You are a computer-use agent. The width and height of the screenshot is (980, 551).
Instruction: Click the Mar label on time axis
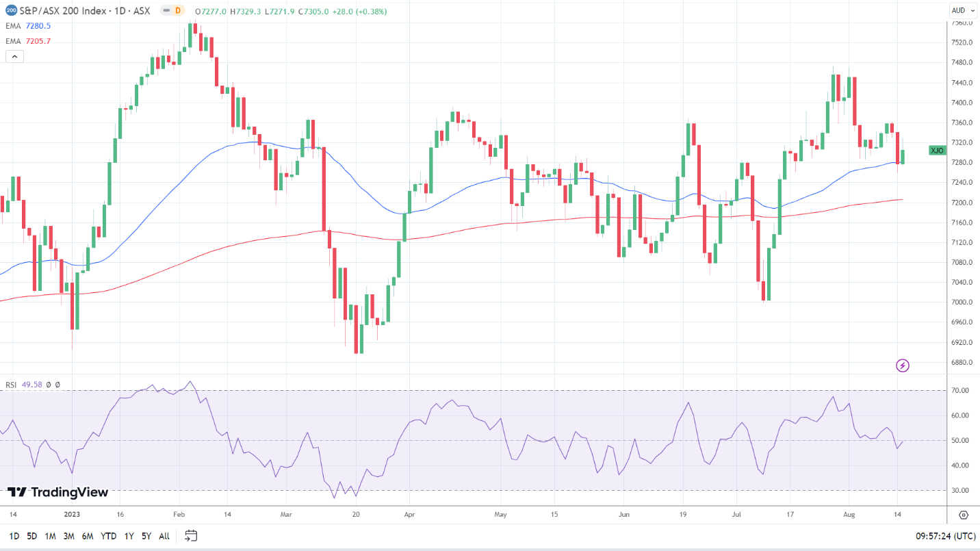[286, 513]
